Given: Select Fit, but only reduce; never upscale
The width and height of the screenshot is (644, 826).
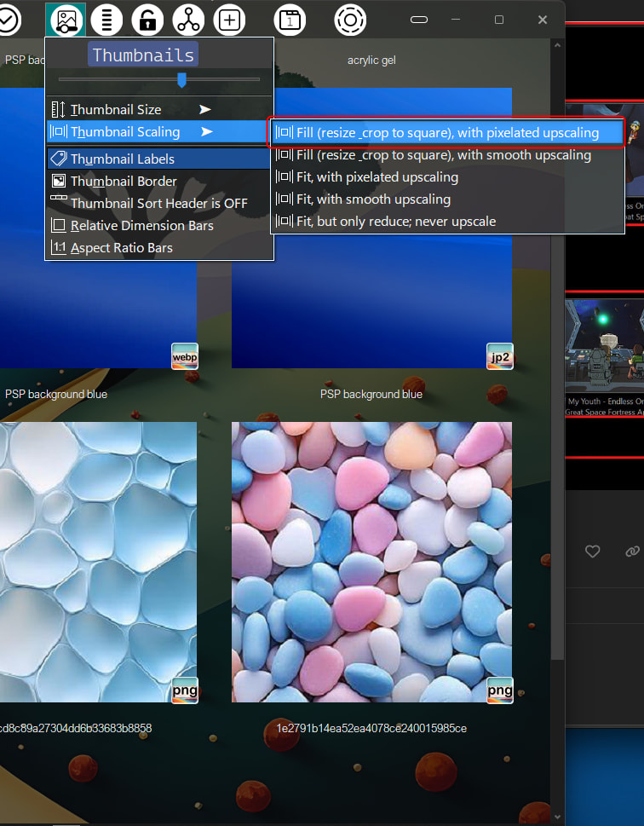Looking at the screenshot, I should tap(395, 222).
